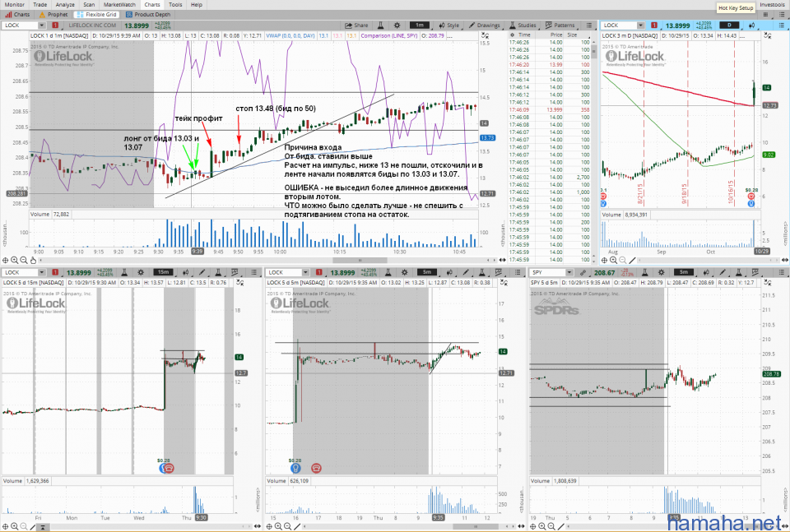Click the crosshair pan icon under main chart

pos(6,260)
